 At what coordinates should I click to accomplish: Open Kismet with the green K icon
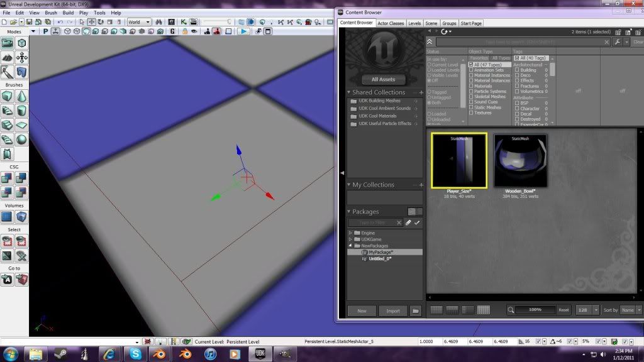[x=183, y=22]
